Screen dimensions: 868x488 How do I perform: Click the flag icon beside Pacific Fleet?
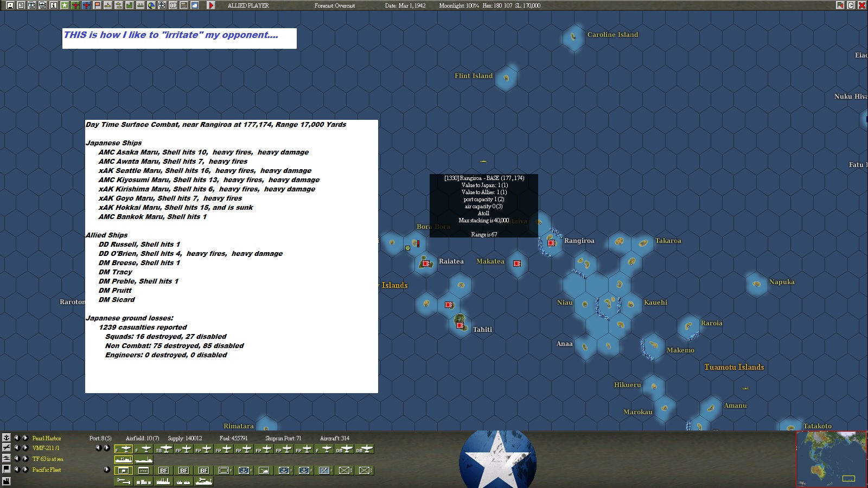tap(7, 470)
